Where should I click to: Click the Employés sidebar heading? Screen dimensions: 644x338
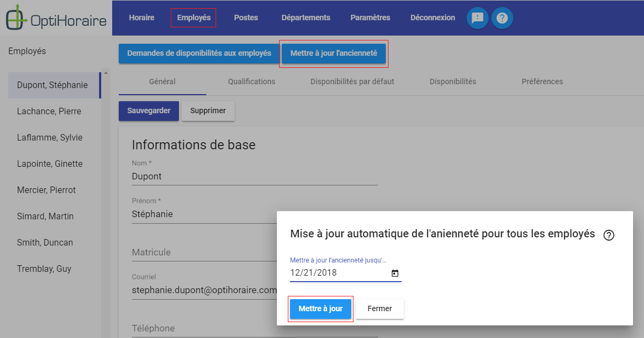coord(27,51)
